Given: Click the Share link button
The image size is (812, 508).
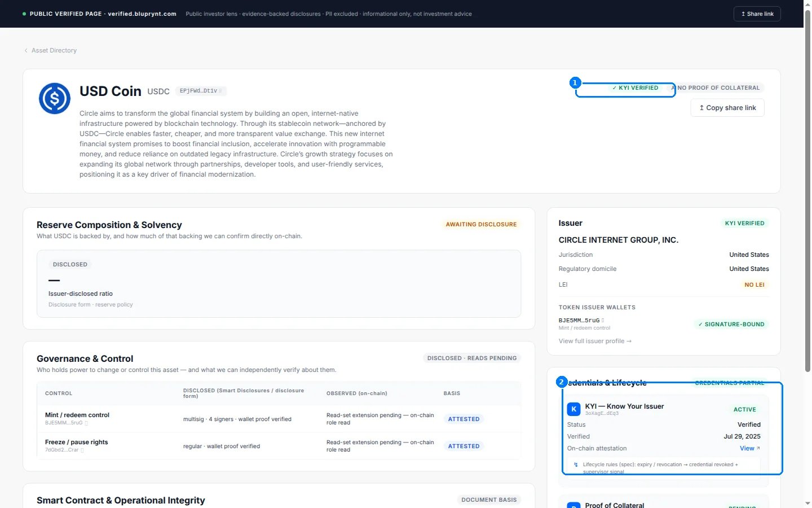Looking at the screenshot, I should 757,14.
